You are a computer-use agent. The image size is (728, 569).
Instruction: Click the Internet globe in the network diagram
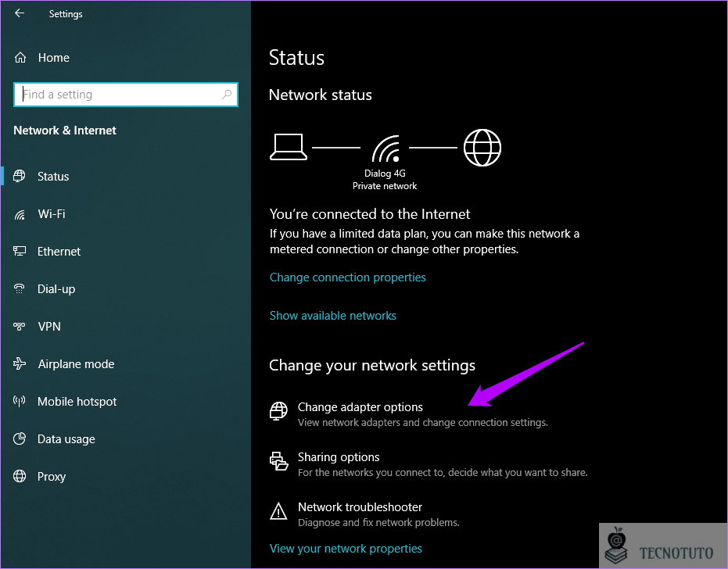482,147
